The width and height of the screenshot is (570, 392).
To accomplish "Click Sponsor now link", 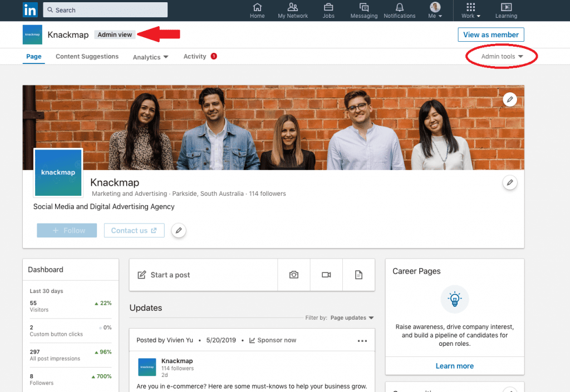I will (x=273, y=340).
